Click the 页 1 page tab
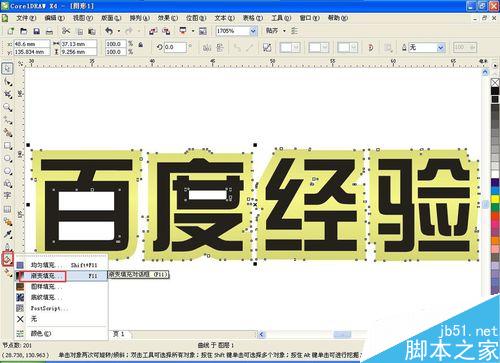The height and width of the screenshot is (363, 500). pos(119,334)
